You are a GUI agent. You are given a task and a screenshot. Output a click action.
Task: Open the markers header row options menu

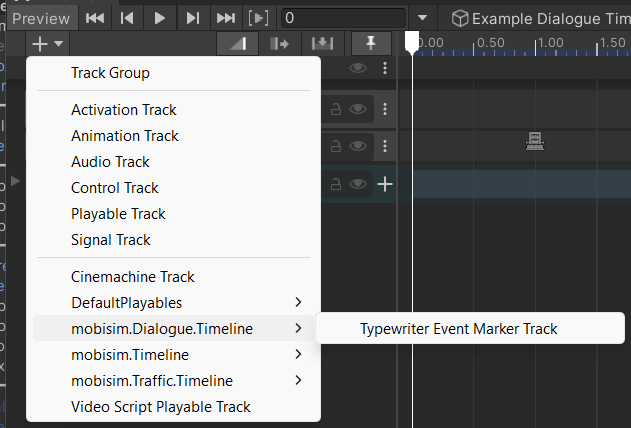pos(385,68)
